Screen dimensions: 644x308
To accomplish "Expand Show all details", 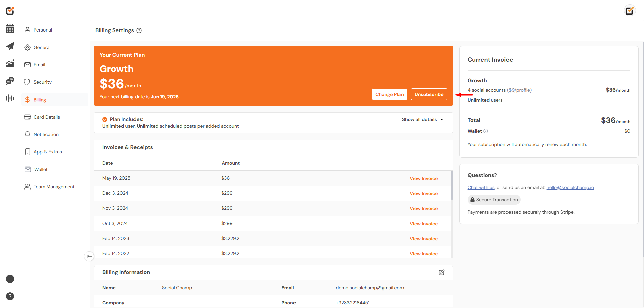I will pyautogui.click(x=423, y=119).
